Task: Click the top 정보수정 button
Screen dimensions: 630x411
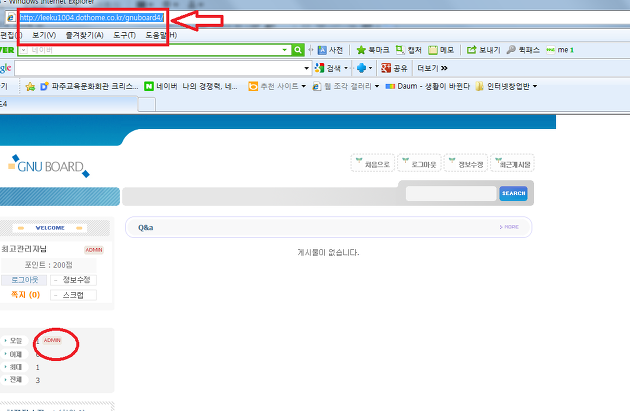Action: click(466, 163)
